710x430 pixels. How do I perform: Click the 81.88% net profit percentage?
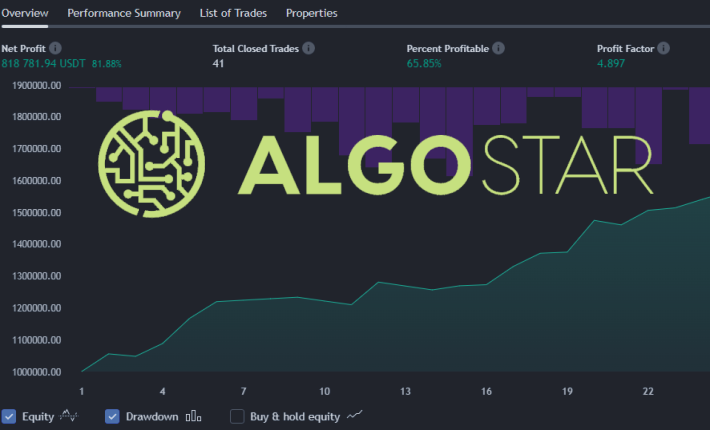(x=106, y=64)
